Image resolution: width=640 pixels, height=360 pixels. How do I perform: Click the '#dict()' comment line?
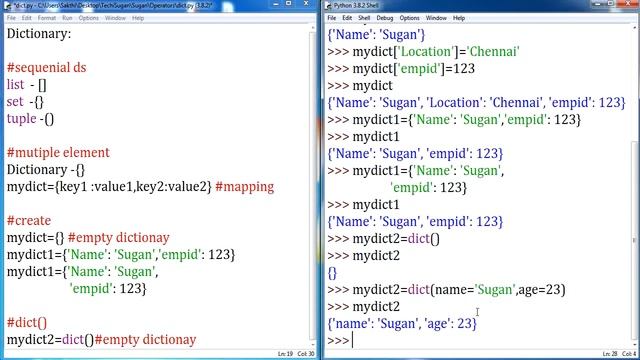tap(27, 323)
